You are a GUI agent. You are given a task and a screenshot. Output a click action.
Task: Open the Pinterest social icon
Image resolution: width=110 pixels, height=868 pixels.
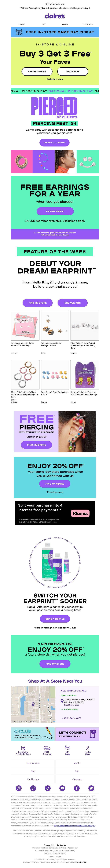point(33,788)
